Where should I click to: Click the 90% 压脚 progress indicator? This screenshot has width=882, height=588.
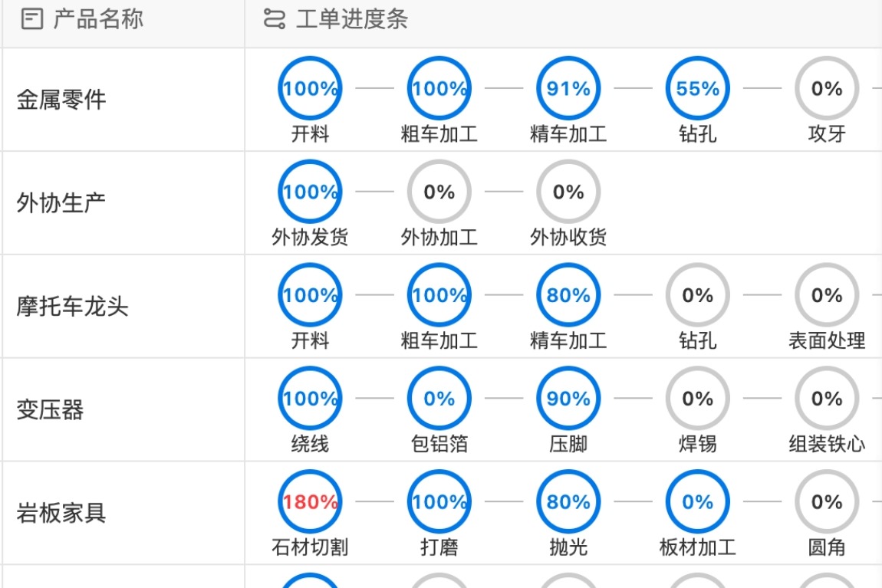pos(568,399)
